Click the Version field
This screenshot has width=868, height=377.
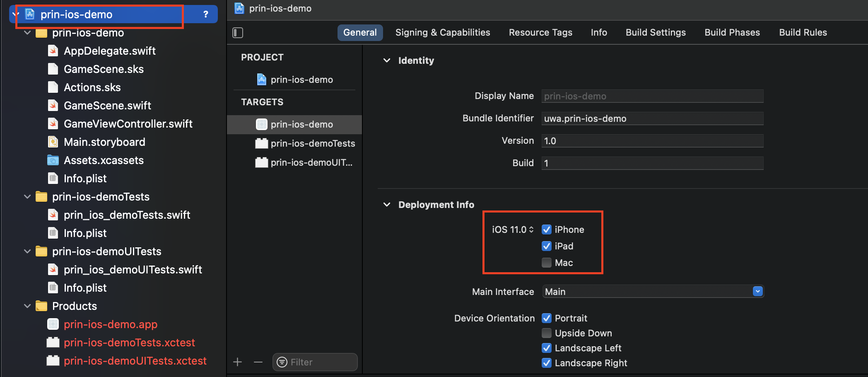pyautogui.click(x=652, y=141)
